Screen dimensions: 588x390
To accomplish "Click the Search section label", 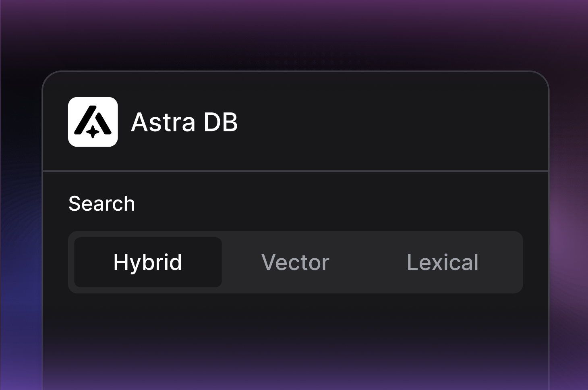I will point(102,203).
